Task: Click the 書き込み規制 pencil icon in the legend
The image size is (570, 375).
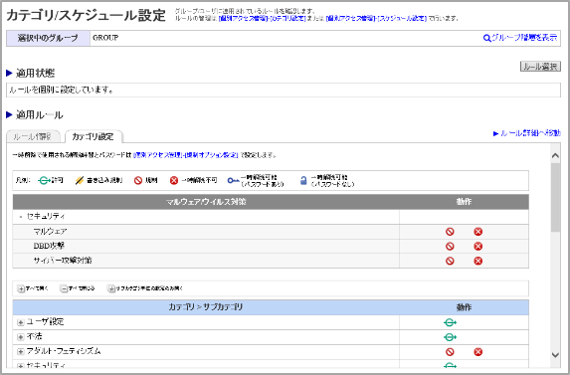Action: [79, 180]
